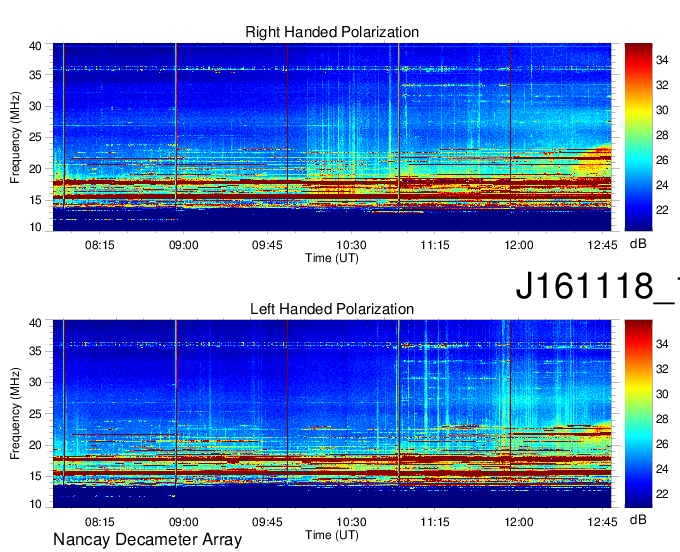This screenshot has width=680, height=552.
Task: Click the 'Time (UT)' axis label under the top plot
Action: [332, 258]
